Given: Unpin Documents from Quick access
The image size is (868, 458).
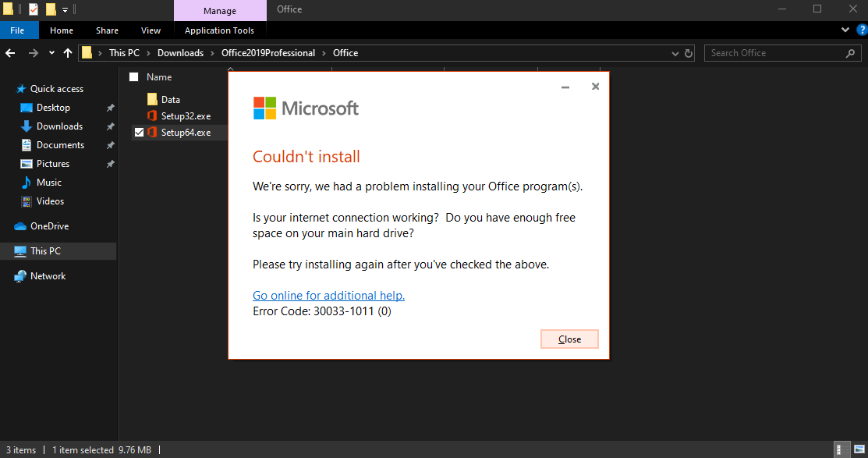Looking at the screenshot, I should [x=110, y=145].
